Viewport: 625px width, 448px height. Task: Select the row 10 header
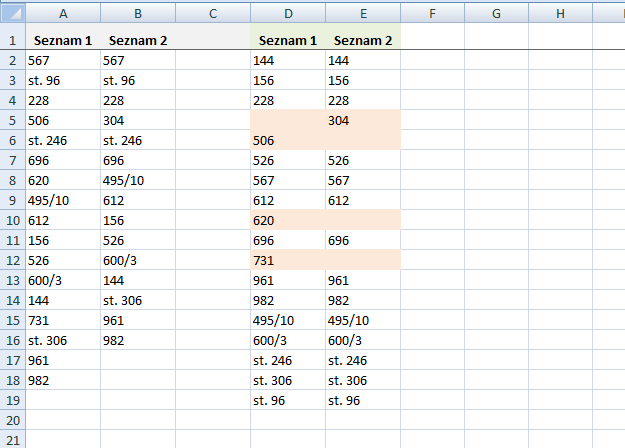pyautogui.click(x=12, y=220)
